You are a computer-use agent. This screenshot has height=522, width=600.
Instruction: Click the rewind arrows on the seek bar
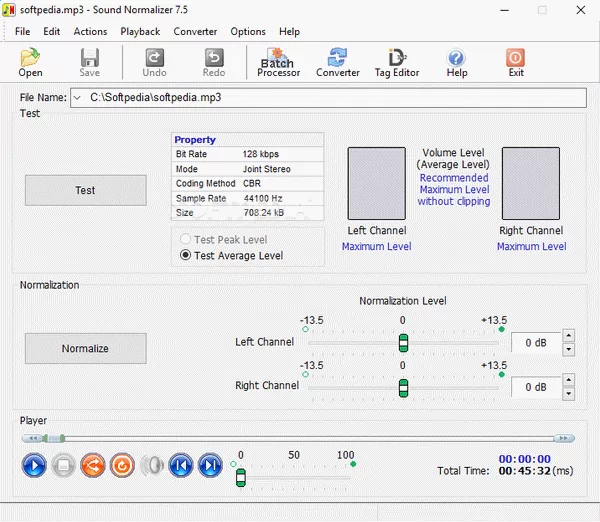(33, 438)
